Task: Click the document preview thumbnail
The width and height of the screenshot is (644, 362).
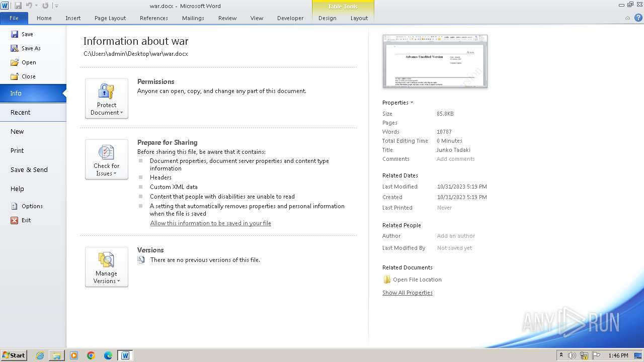Action: coord(435,61)
